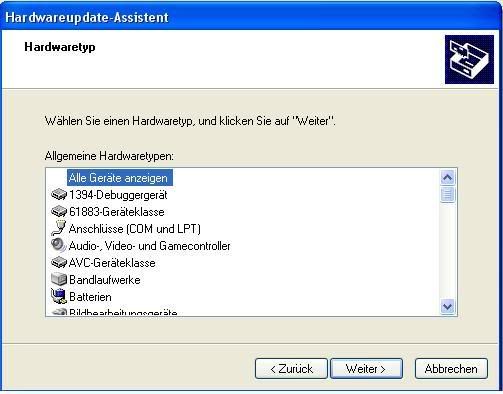Viewport: 503px width, 394px height.
Task: Click the speaker icon for Audio-, Video- und Gamecontroller
Action: (x=59, y=245)
